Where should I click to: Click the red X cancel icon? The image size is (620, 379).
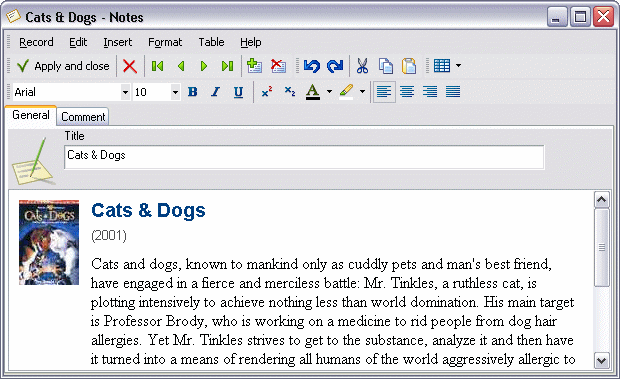[130, 66]
